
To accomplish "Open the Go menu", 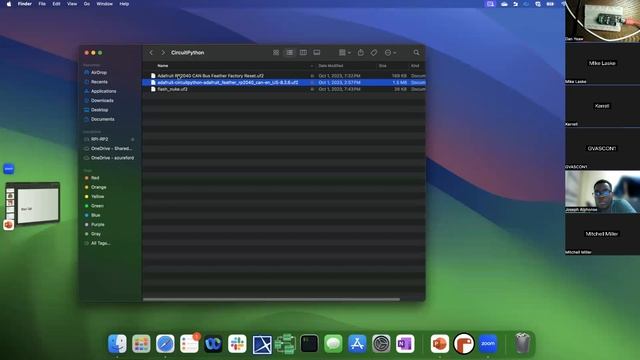I will click(x=87, y=4).
